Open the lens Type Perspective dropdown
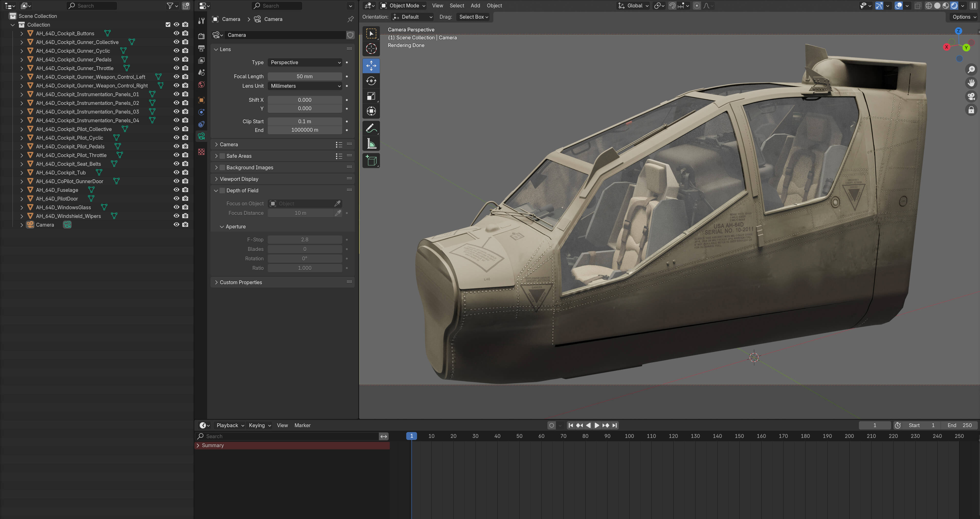The image size is (980, 519). (x=305, y=62)
